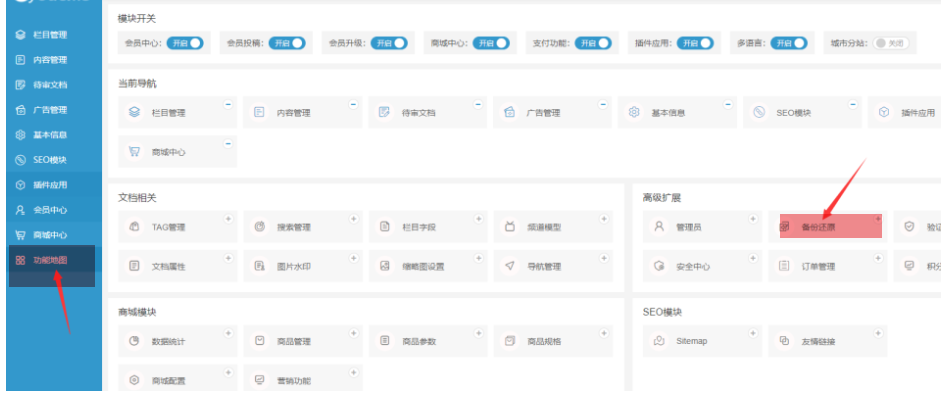Click the 基本信息 gear icon in sidebar
This screenshot has width=941, height=407.
[20, 135]
